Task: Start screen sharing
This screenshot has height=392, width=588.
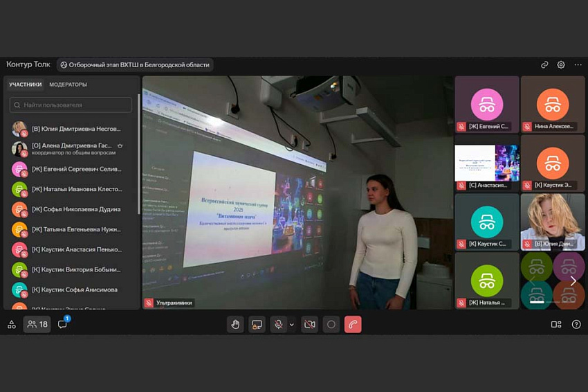Action: 257,324
